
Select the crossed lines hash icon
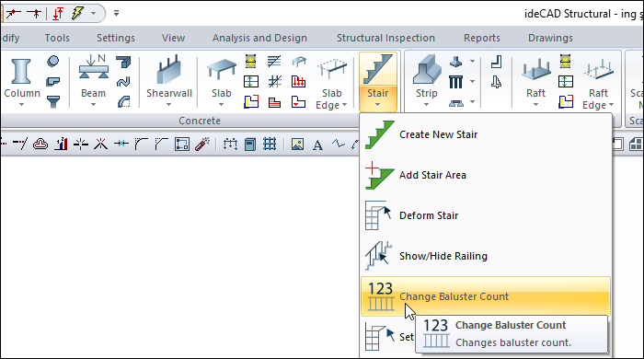point(275,81)
